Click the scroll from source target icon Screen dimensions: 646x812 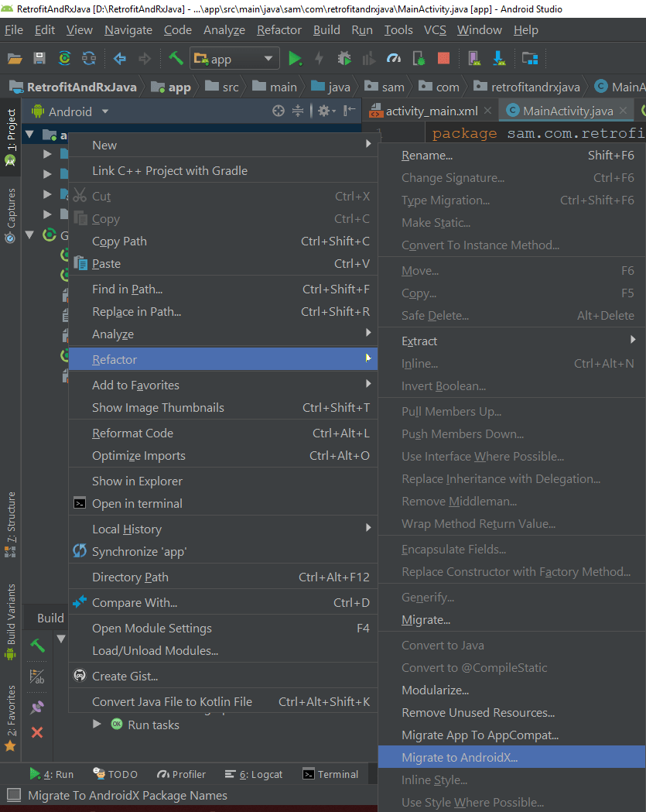pyautogui.click(x=279, y=111)
